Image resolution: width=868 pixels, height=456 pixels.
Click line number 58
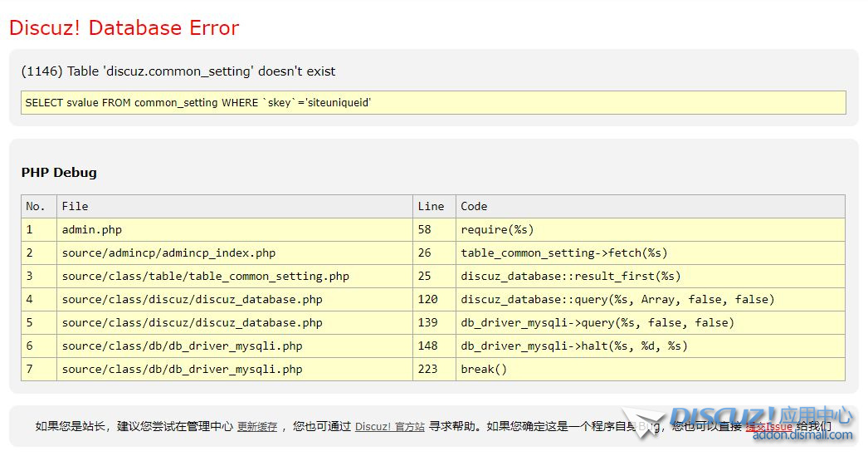(x=425, y=229)
